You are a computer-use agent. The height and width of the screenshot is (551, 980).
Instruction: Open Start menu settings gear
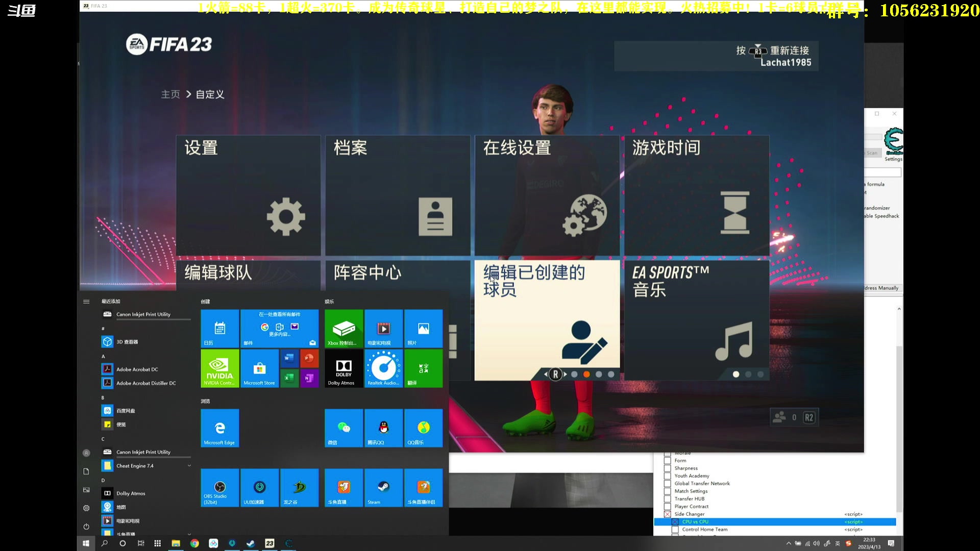pos(86,508)
